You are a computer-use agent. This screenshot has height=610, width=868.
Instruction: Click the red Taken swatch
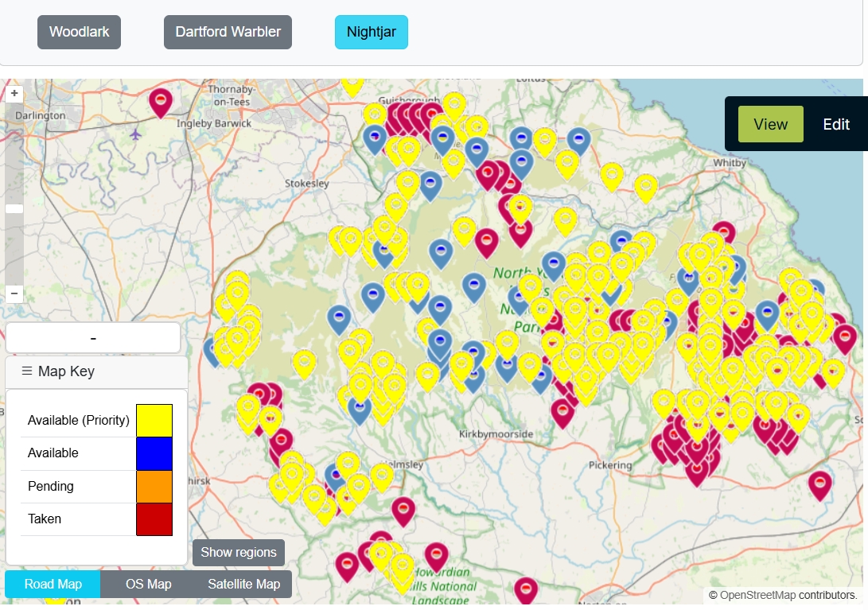pos(154,519)
